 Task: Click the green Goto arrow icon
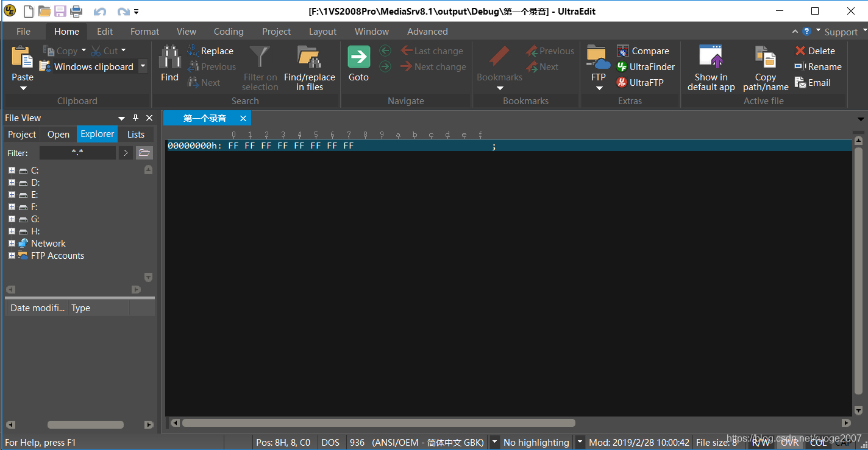click(x=359, y=57)
